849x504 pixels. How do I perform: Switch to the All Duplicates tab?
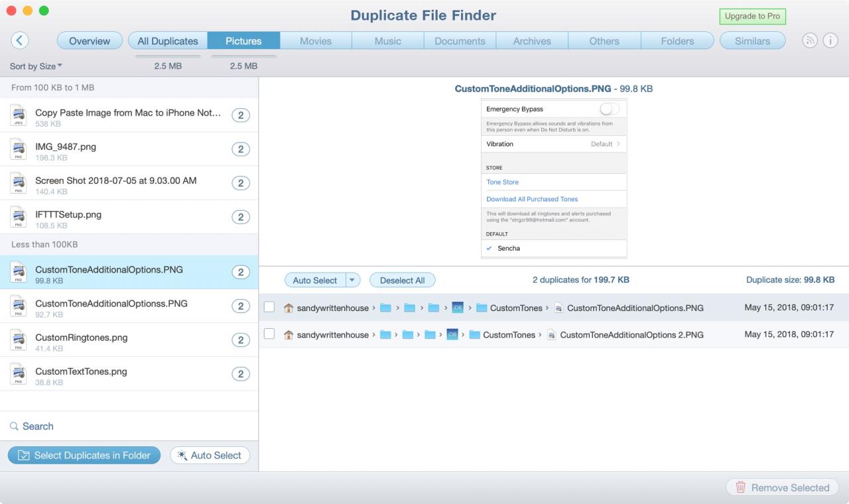tap(168, 40)
